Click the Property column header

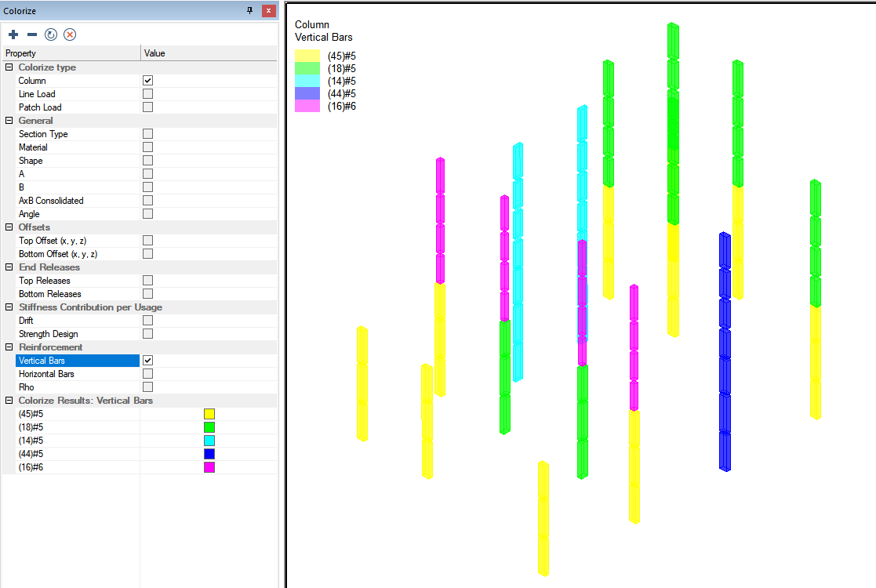pyautogui.click(x=71, y=53)
